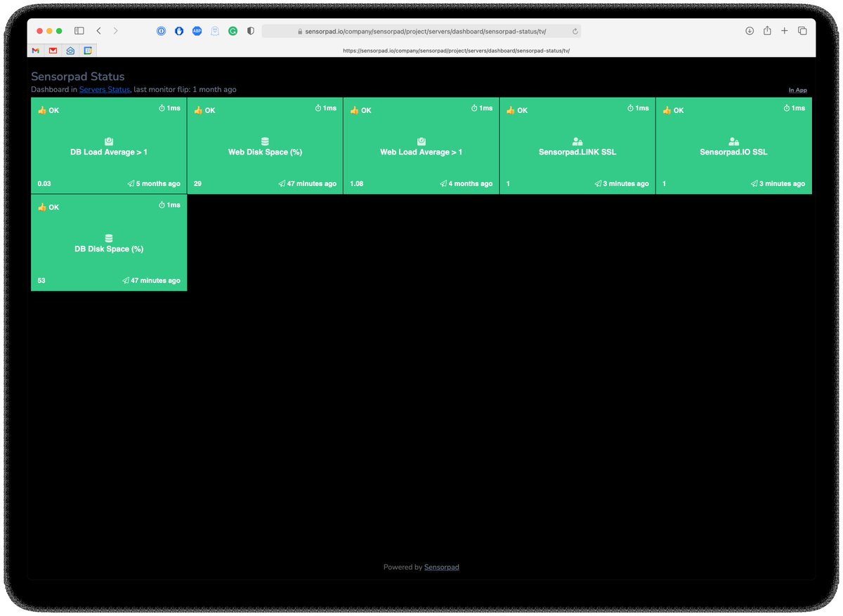Viewport: 843px width, 616px height.
Task: Open the Grammarly extension
Action: [x=233, y=31]
